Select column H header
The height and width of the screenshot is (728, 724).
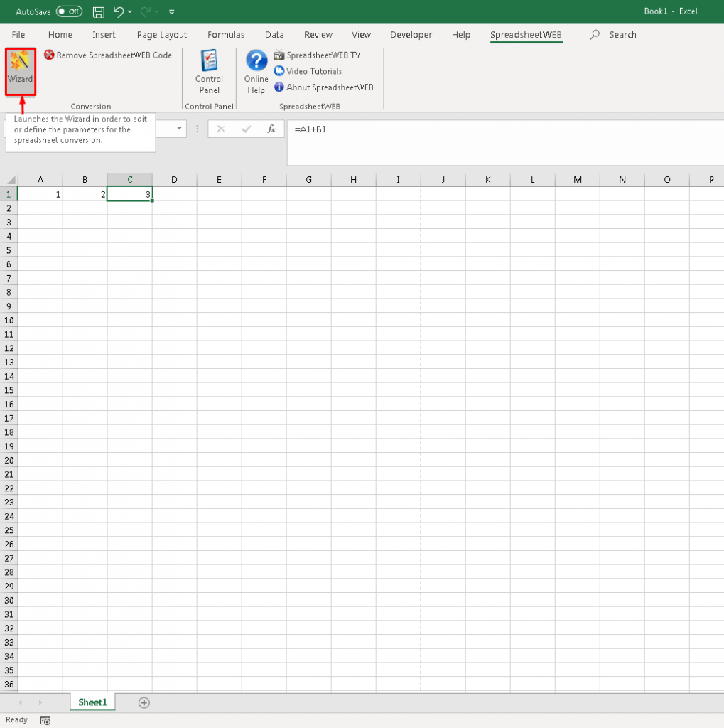[x=354, y=180]
